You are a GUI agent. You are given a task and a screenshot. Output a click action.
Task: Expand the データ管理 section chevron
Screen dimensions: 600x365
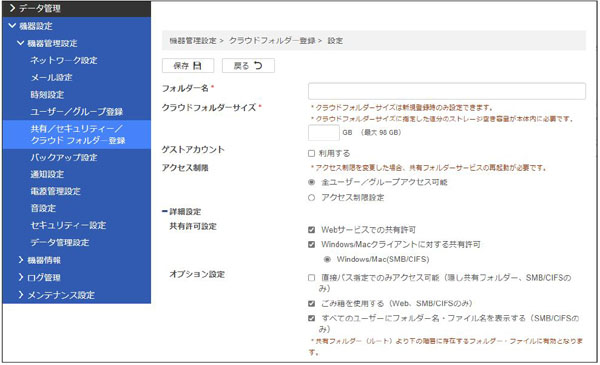[12, 8]
